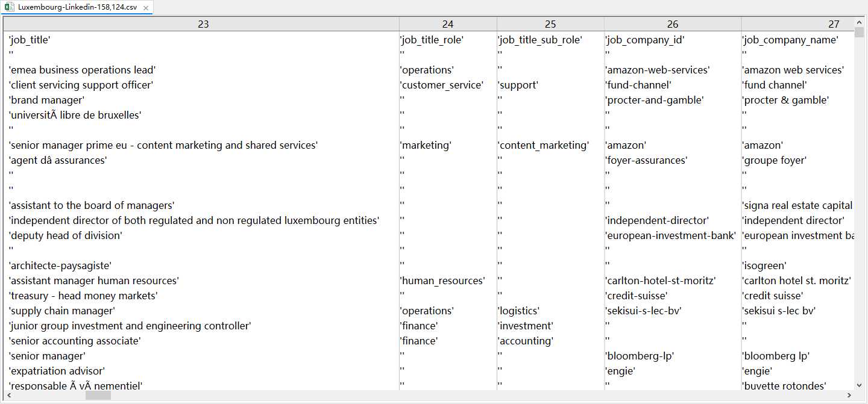
Task: Click the 'carlton-hotel-st-moritz' cell
Action: 673,281
